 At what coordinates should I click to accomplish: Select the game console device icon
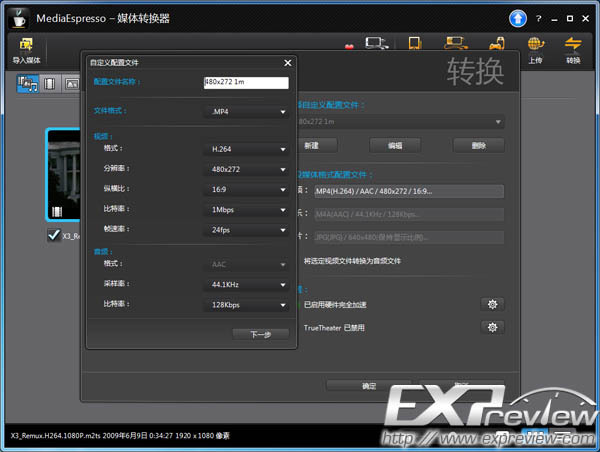click(x=494, y=45)
